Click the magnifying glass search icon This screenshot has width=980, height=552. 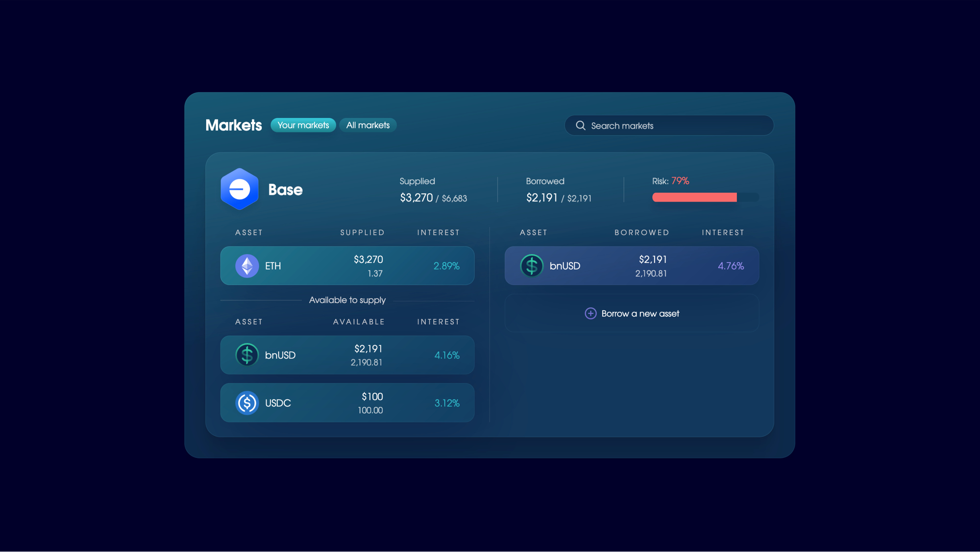581,125
